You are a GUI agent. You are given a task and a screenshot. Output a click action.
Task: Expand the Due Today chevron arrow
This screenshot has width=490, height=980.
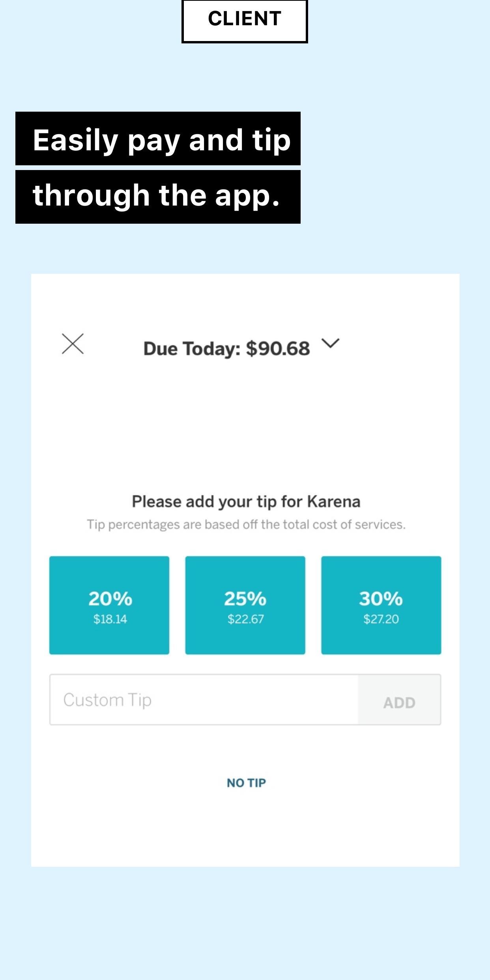pyautogui.click(x=331, y=343)
